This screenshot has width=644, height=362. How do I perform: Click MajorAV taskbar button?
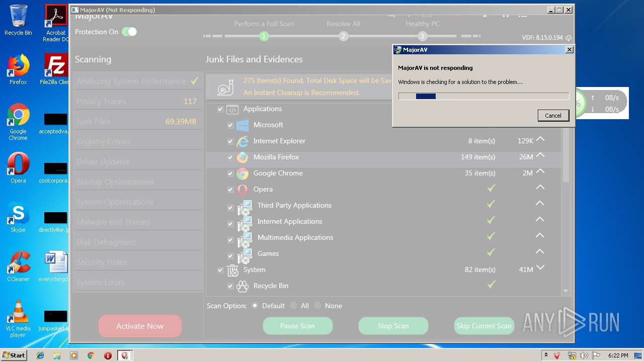coord(124,355)
